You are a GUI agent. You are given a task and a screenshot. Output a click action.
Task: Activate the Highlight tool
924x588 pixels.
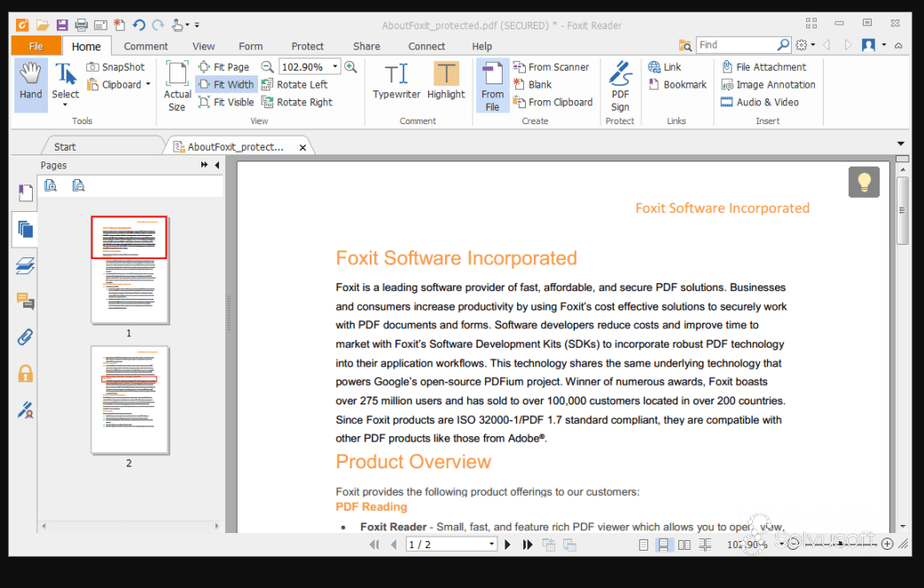pos(446,82)
